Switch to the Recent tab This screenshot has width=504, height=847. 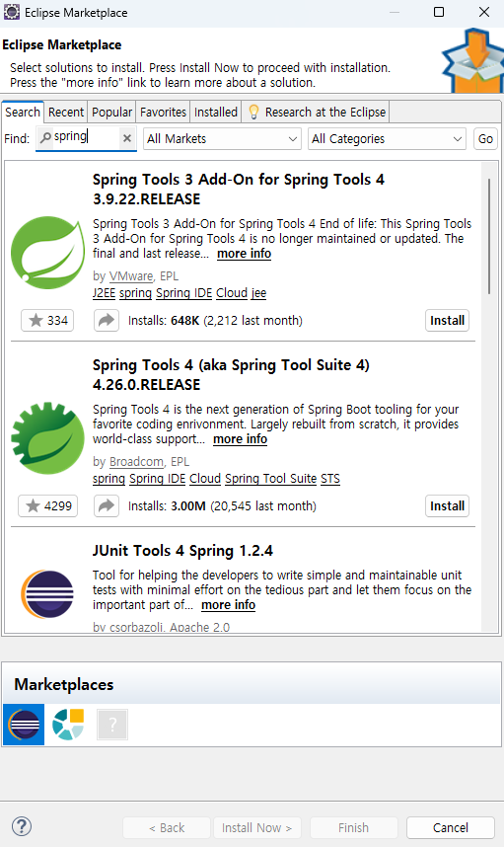click(x=66, y=112)
